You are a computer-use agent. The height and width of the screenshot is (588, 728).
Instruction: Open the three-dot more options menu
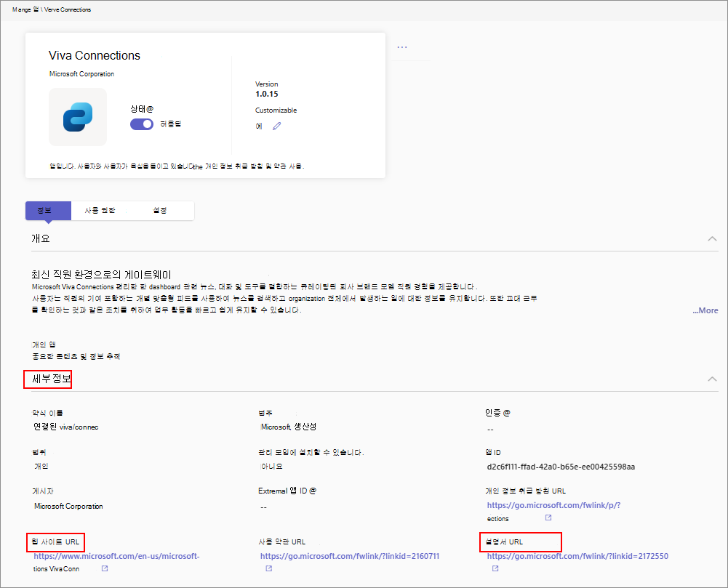tap(402, 47)
